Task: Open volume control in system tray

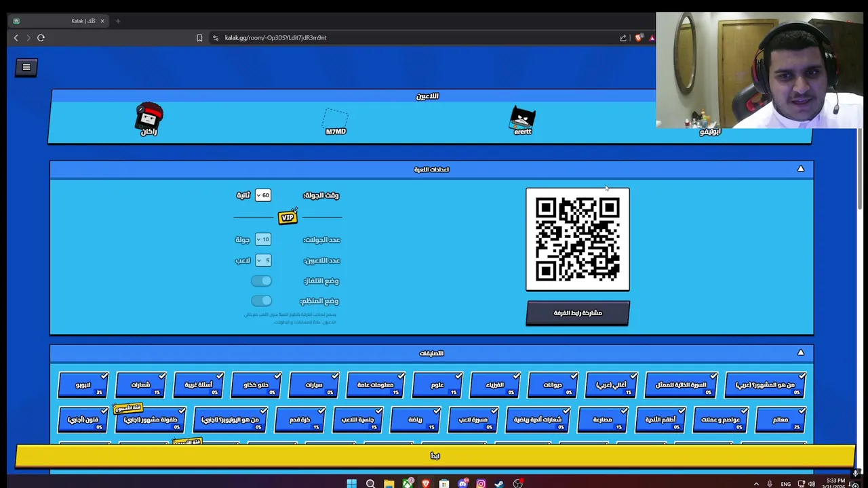Action: click(812, 484)
